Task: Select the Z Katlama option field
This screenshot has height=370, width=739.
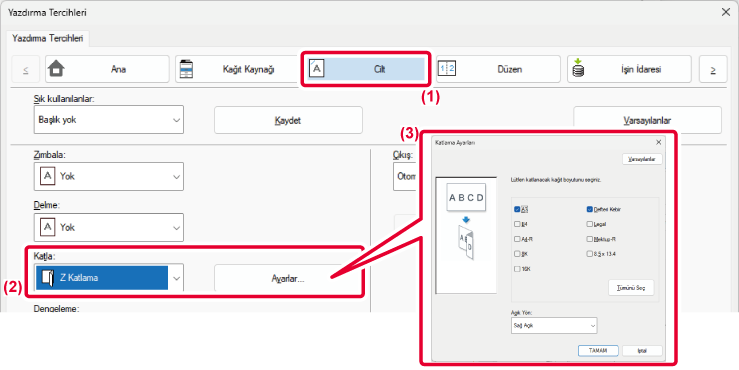Action: 102,278
